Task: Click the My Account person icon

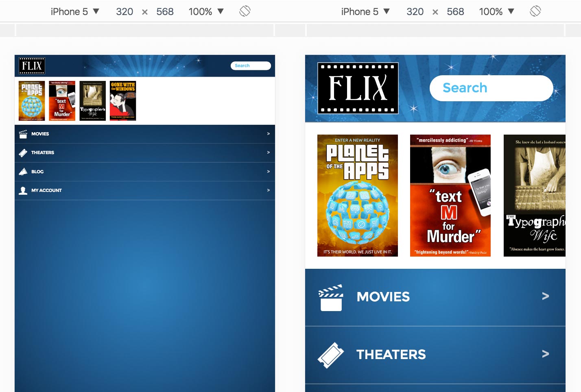Action: [x=23, y=190]
